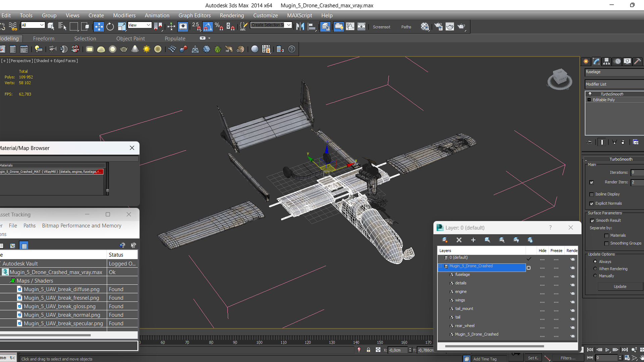This screenshot has width=644, height=362.
Task: Choose Rectangular Selection Region tool
Action: coord(73,26)
